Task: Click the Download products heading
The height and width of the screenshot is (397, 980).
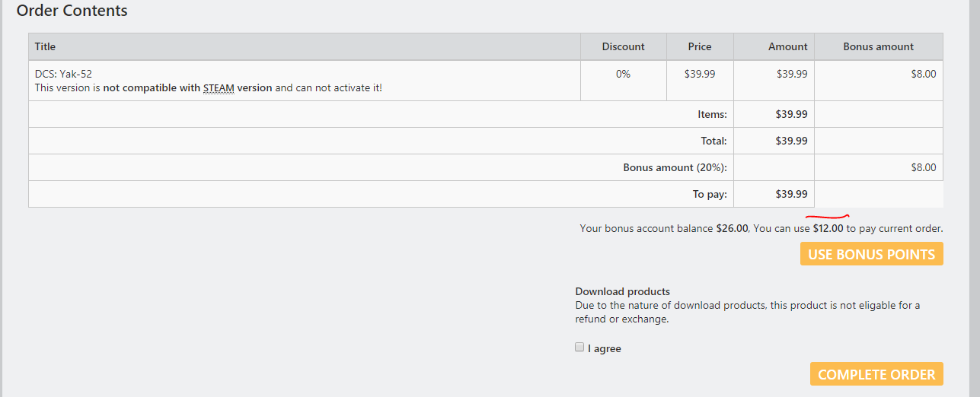Action: [x=622, y=291]
